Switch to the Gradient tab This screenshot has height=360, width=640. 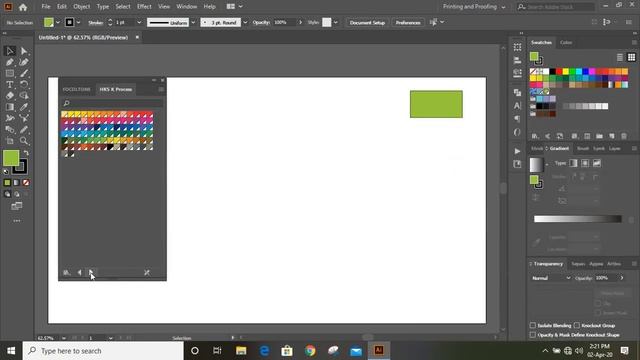tap(559, 149)
